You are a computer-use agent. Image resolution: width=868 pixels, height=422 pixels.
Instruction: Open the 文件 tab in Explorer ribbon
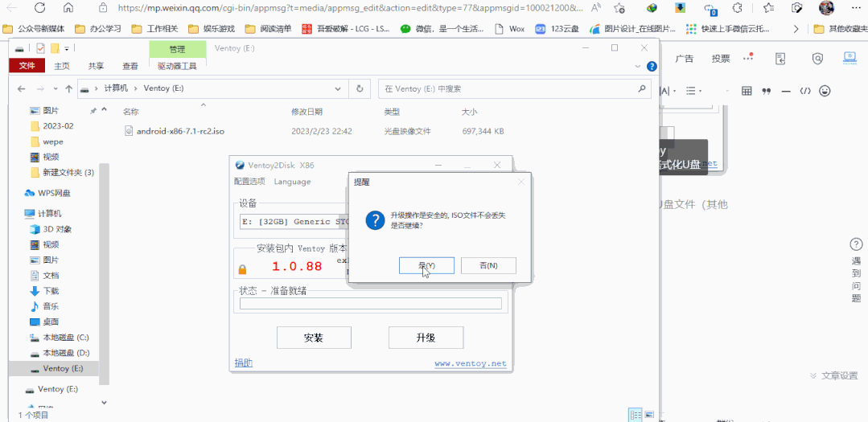pos(27,66)
